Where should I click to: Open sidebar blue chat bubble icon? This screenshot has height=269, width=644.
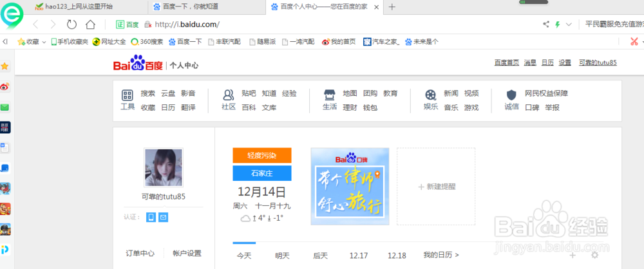coord(5,168)
